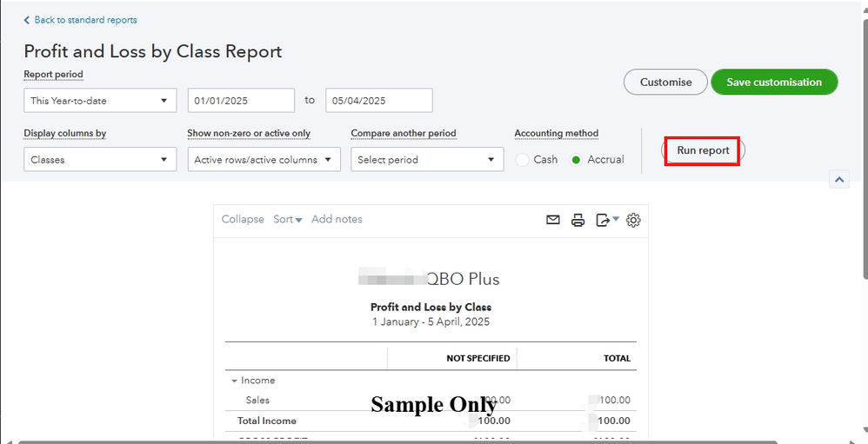Open the Sort menu

pyautogui.click(x=287, y=220)
